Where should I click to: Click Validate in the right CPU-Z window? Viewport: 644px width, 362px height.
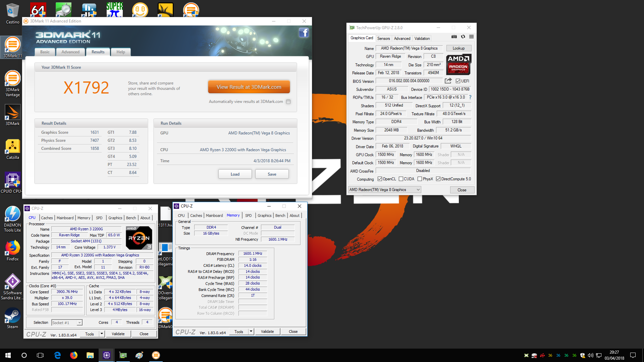(267, 331)
